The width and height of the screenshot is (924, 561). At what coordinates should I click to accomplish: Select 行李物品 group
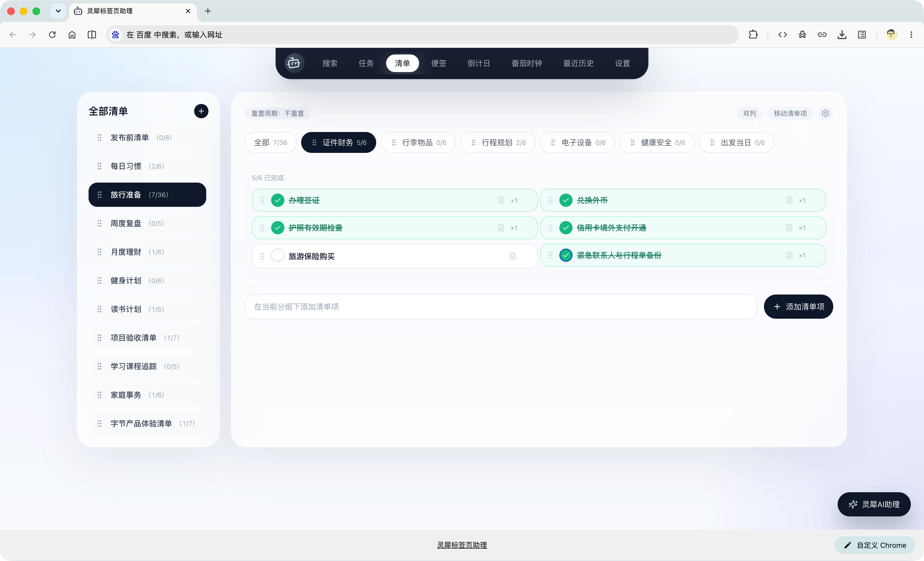tap(418, 142)
